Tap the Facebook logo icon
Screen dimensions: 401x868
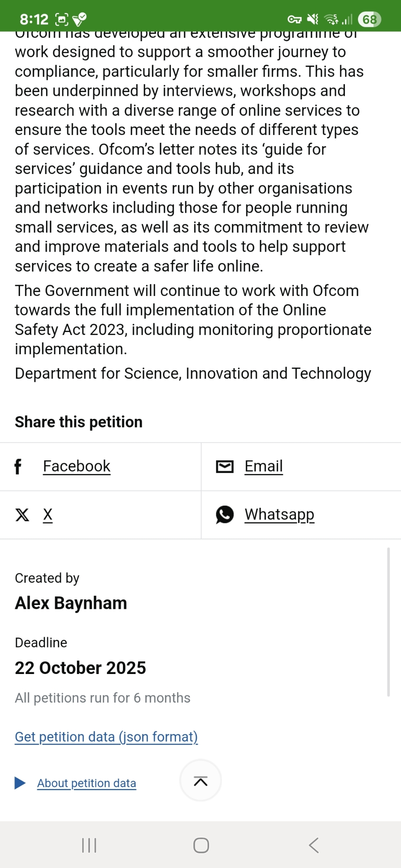click(x=18, y=467)
